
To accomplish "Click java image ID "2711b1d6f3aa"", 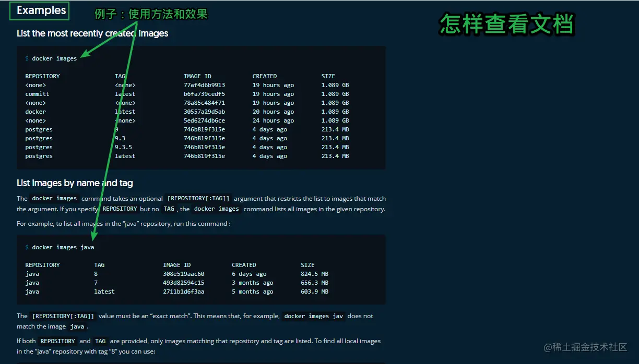I will tap(184, 292).
